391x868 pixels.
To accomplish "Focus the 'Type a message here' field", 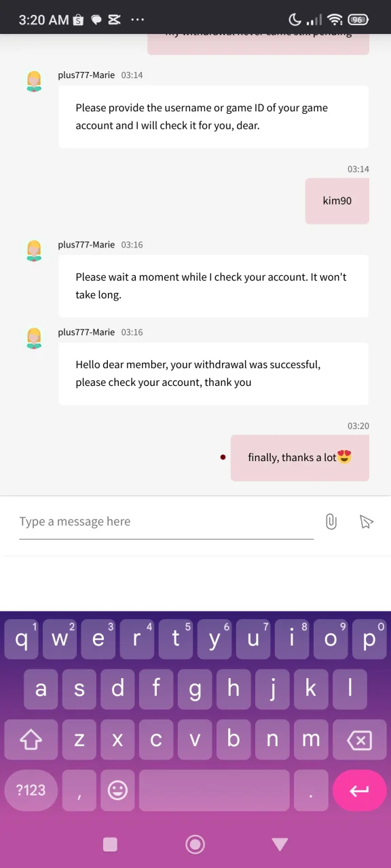I will pos(166,522).
